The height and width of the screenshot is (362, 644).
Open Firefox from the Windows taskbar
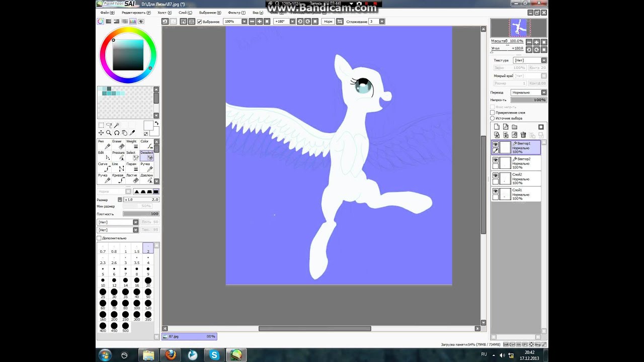(170, 355)
